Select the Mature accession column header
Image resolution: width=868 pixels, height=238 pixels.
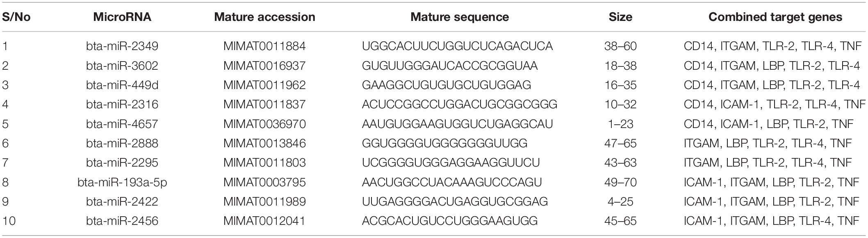[x=264, y=17]
